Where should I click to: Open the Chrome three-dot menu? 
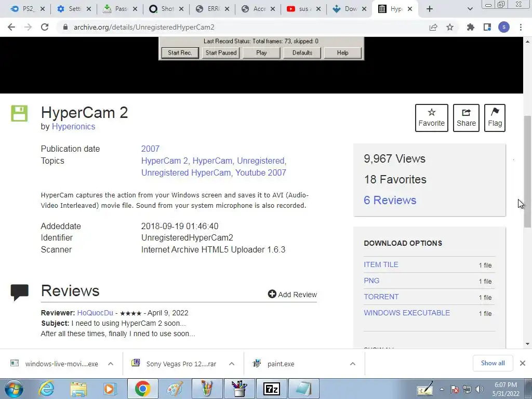(521, 27)
